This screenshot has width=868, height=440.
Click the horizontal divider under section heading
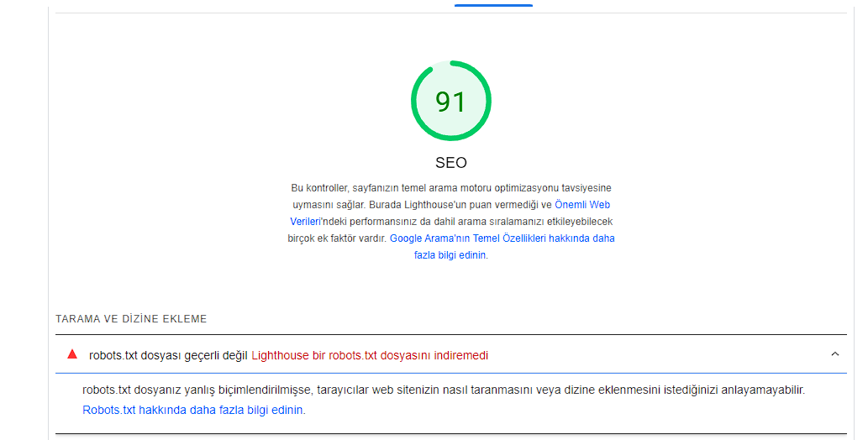[451, 335]
